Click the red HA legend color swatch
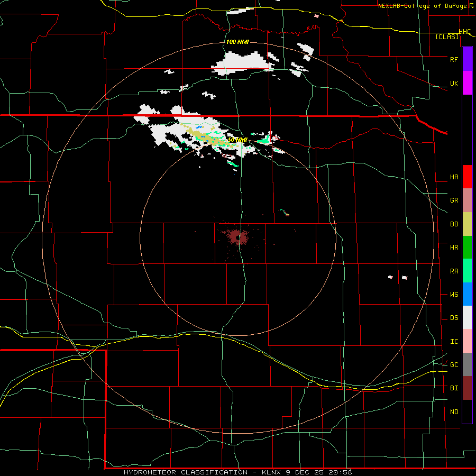 [x=467, y=177]
